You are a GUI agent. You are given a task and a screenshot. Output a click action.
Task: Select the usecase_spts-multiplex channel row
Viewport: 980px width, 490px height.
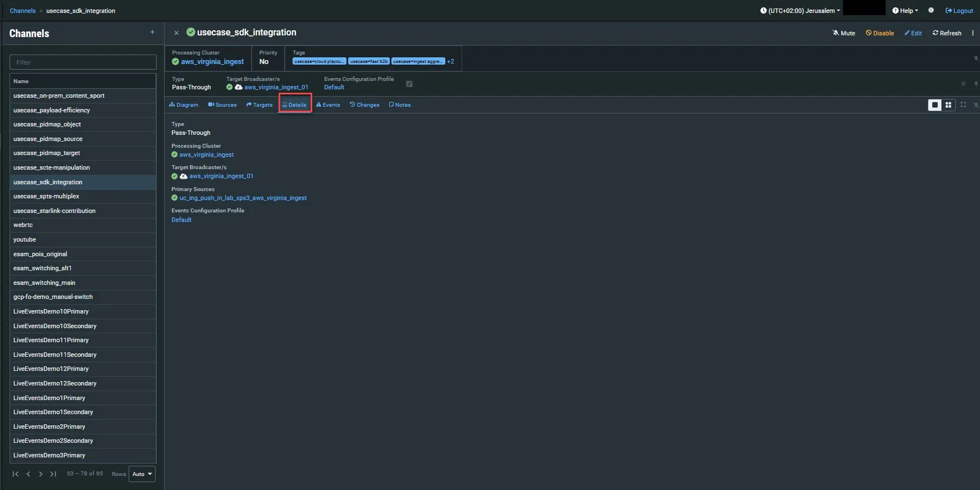[x=83, y=196]
